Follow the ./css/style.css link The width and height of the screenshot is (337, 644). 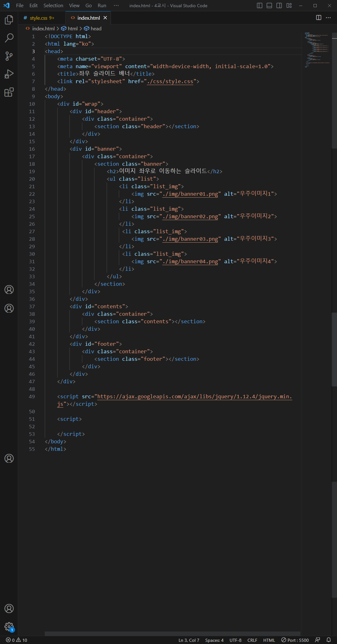pyautogui.click(x=170, y=82)
